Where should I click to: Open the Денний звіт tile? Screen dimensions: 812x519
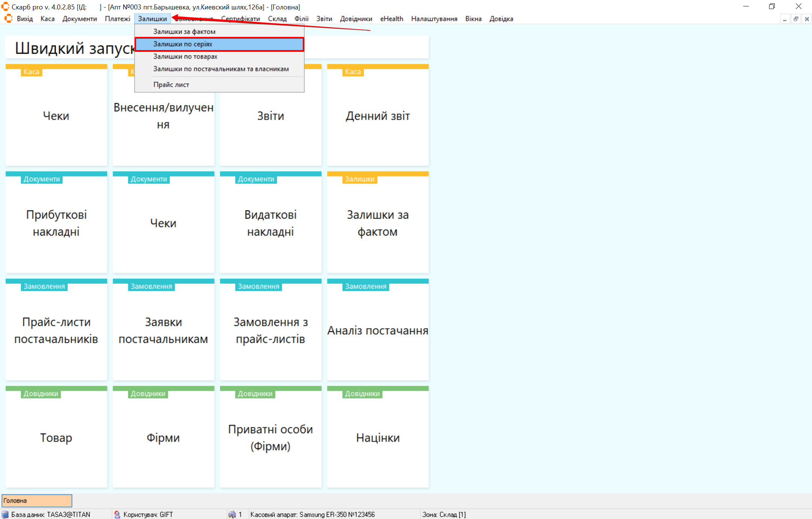[x=378, y=116]
